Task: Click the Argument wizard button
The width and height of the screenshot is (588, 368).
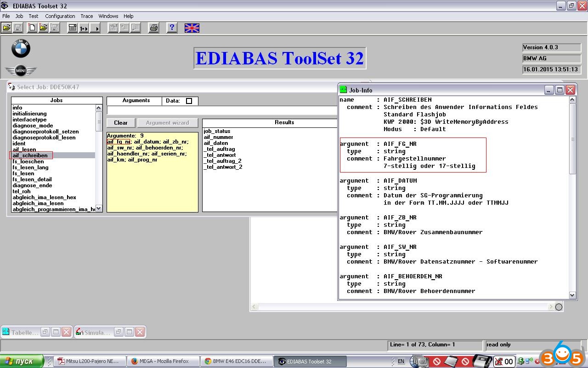Action: [x=168, y=123]
